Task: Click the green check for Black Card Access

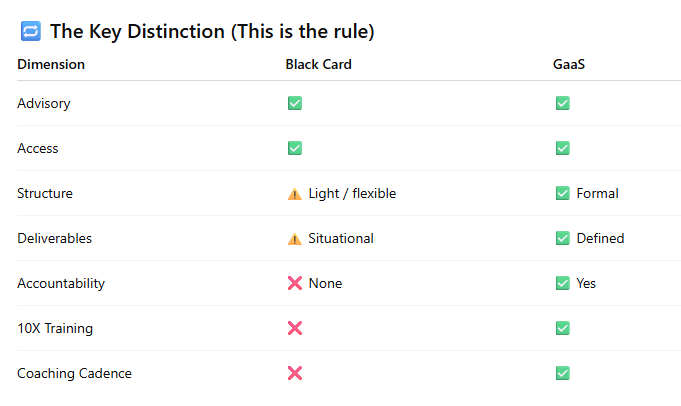Action: (295, 148)
